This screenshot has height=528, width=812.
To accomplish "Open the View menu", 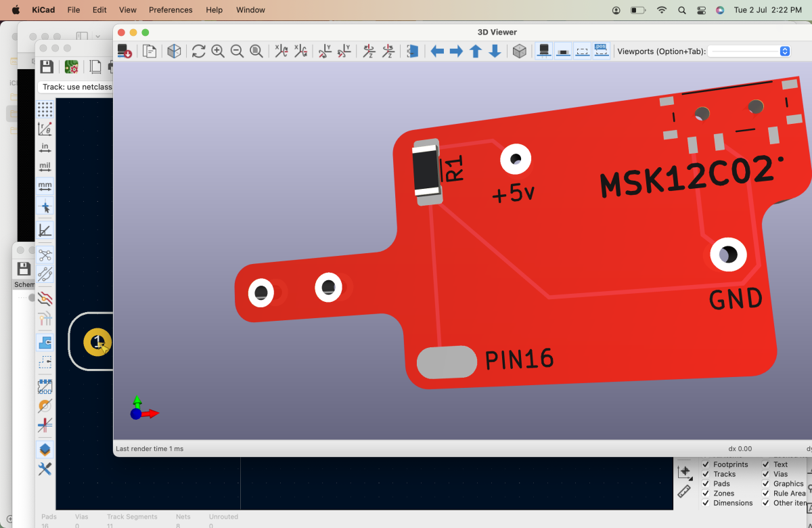I will tap(127, 10).
